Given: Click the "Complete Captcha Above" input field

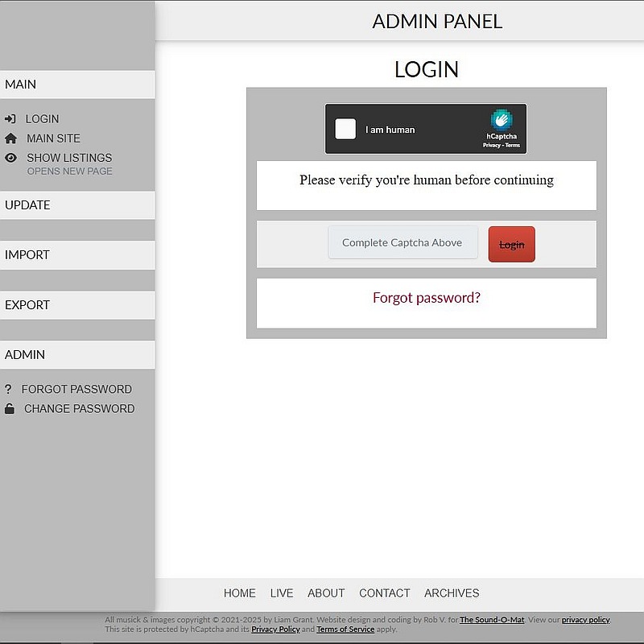Looking at the screenshot, I should [402, 243].
